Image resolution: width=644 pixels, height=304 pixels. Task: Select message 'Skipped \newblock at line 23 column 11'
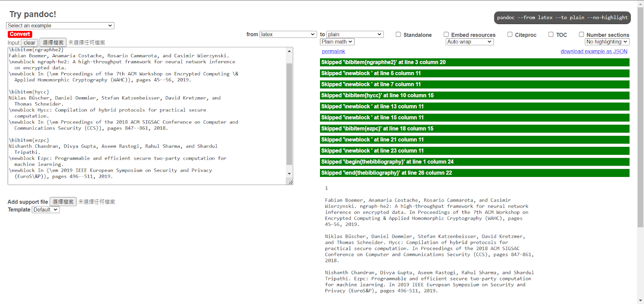[475, 151]
